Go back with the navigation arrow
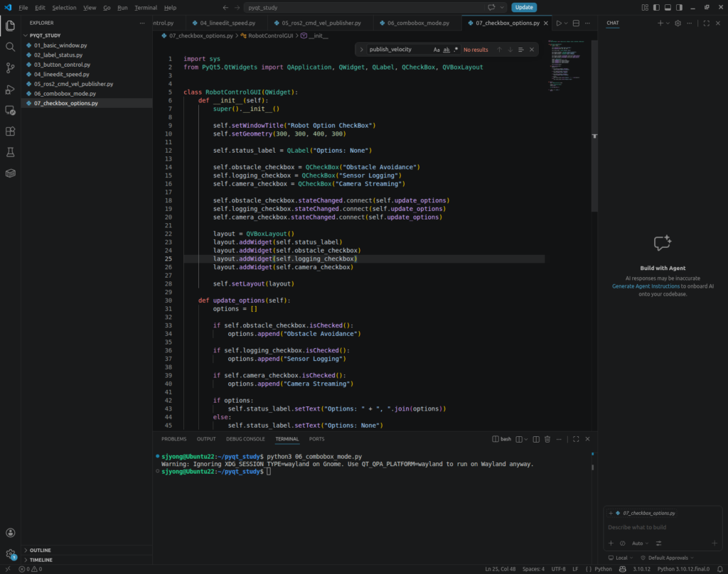The image size is (728, 574). pos(225,7)
